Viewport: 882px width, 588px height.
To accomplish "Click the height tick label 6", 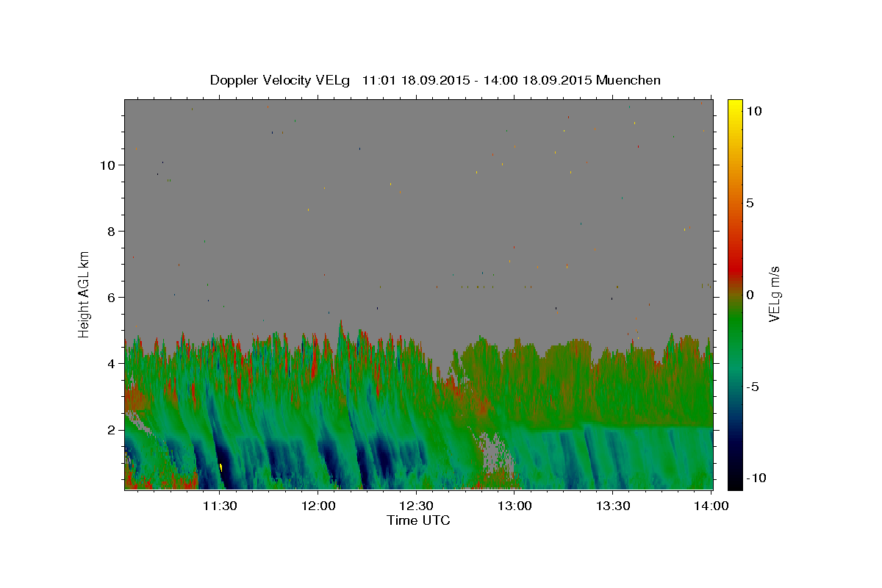I will (112, 298).
